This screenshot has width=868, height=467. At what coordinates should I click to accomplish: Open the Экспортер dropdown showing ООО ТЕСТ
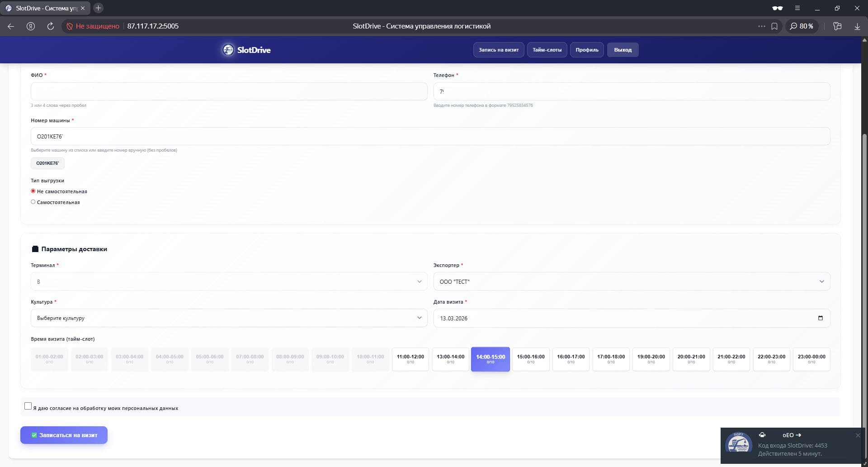pyautogui.click(x=822, y=281)
